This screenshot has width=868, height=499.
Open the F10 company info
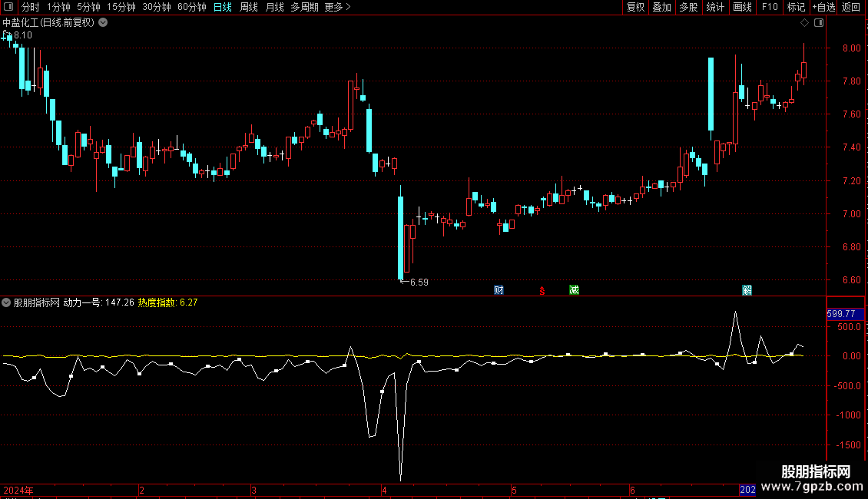(x=770, y=7)
